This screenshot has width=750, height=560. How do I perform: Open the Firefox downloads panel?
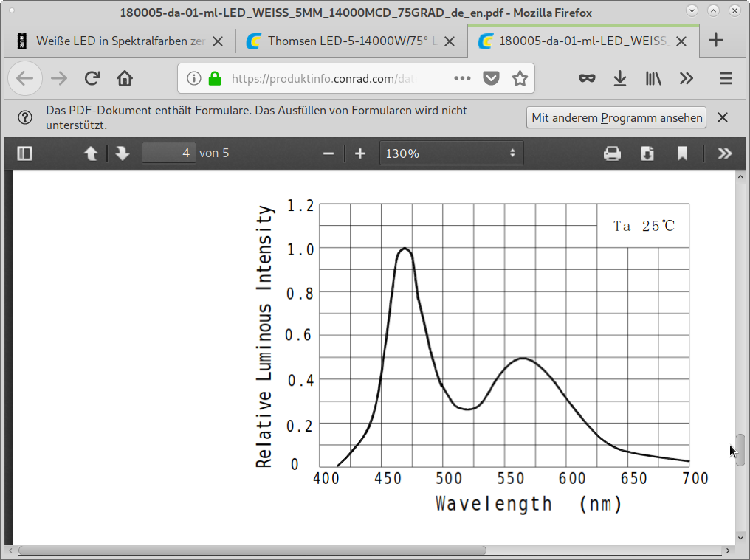pyautogui.click(x=620, y=78)
